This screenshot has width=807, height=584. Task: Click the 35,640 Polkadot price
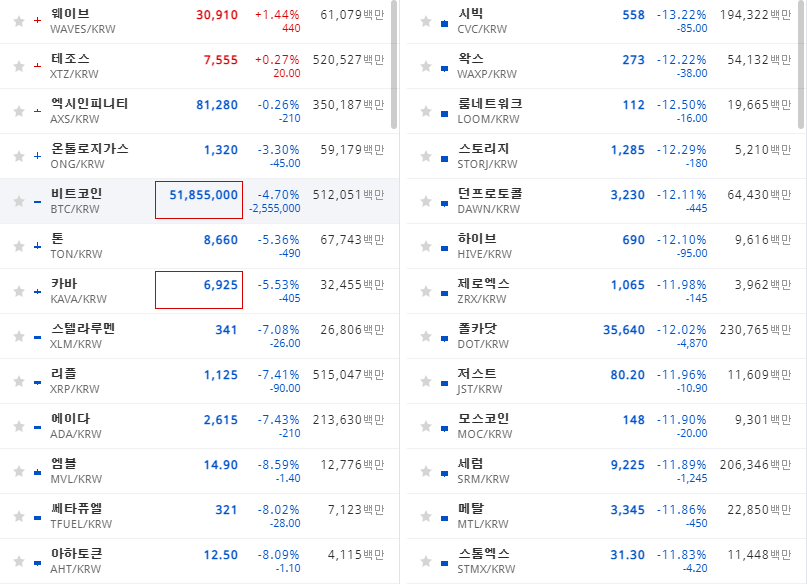click(624, 330)
